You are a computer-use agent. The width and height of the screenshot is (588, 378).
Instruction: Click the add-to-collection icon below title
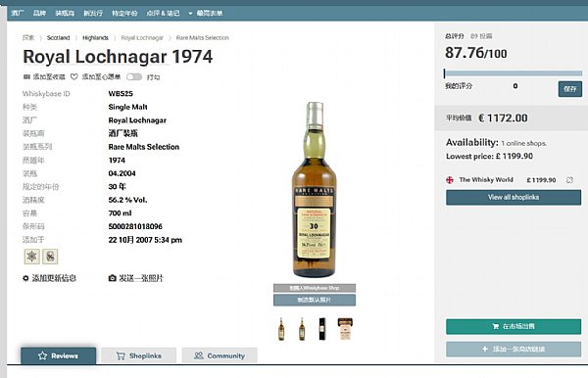(26, 76)
